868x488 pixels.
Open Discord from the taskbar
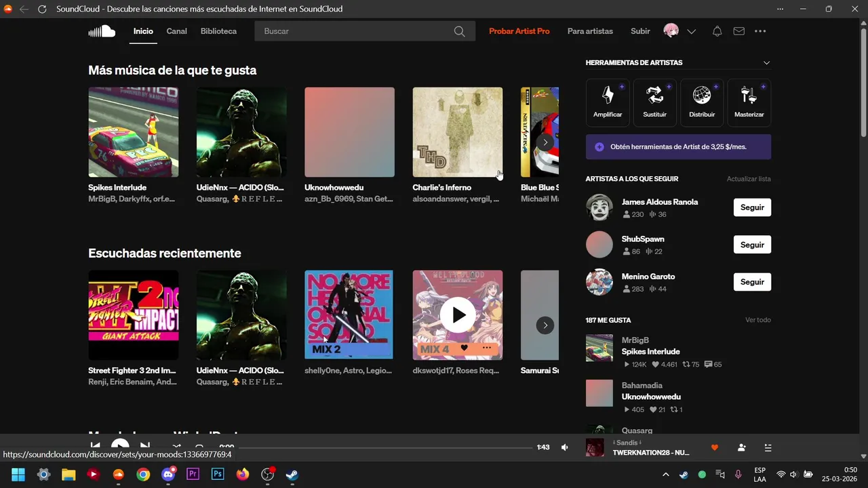click(168, 474)
